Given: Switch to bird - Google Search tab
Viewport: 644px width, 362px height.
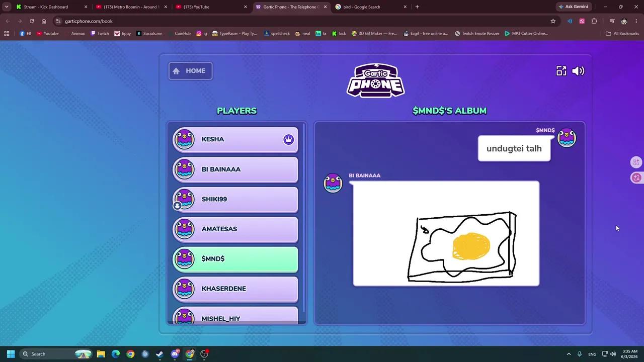Looking at the screenshot, I should coord(371,7).
